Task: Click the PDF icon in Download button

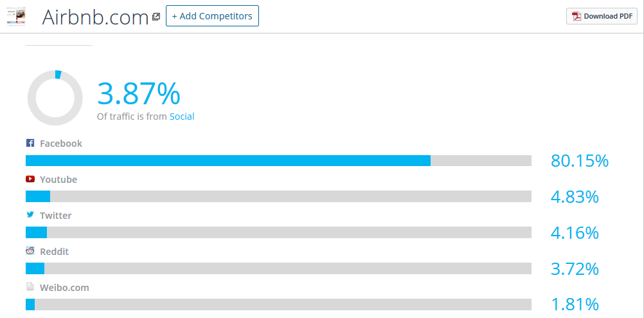Action: click(577, 16)
